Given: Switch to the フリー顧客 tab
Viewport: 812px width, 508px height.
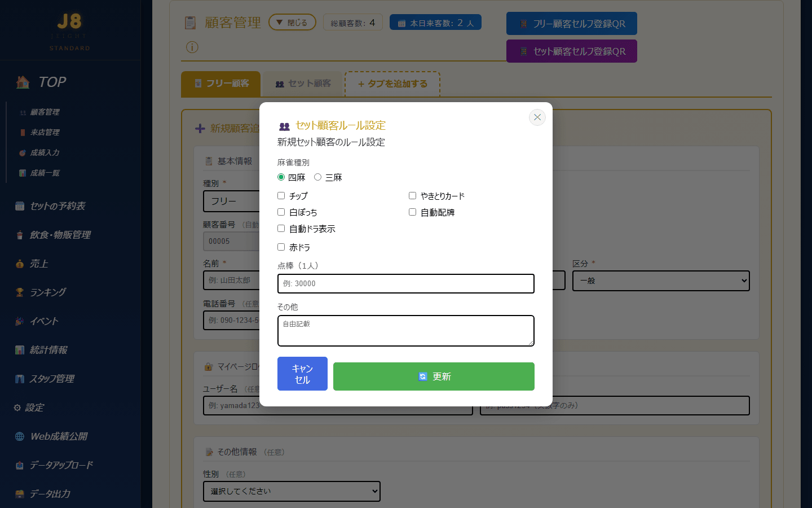Looking at the screenshot, I should click(220, 84).
